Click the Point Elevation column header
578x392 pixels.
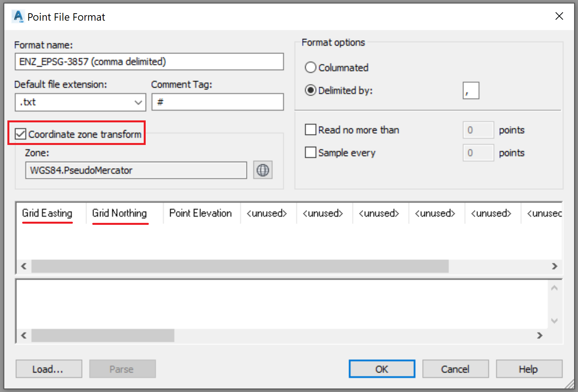(201, 213)
